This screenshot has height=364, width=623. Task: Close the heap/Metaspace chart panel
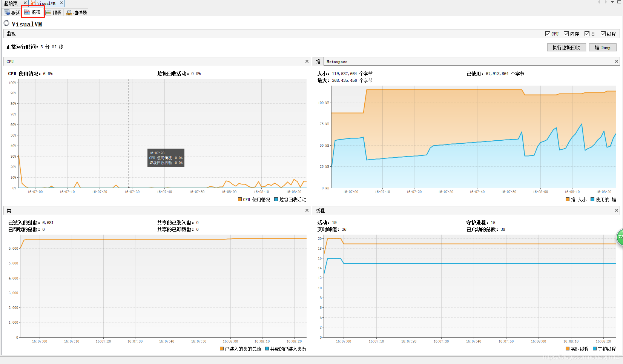tap(617, 61)
